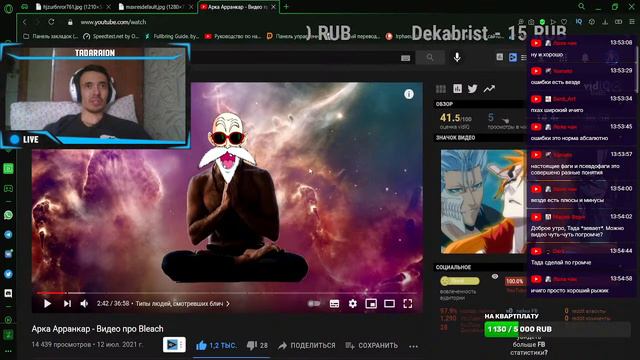Play the YouTube video

pos(47,304)
